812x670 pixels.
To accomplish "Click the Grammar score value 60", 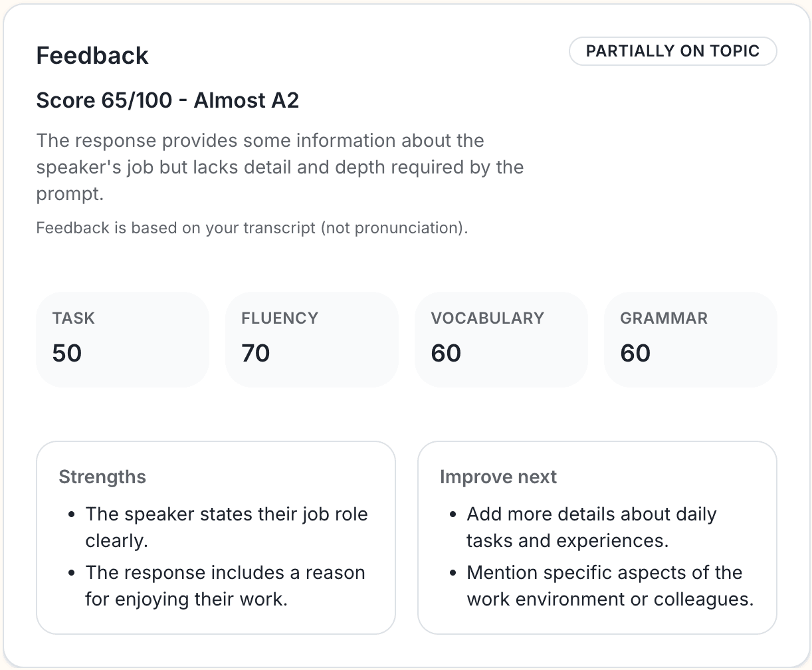I will pos(635,353).
